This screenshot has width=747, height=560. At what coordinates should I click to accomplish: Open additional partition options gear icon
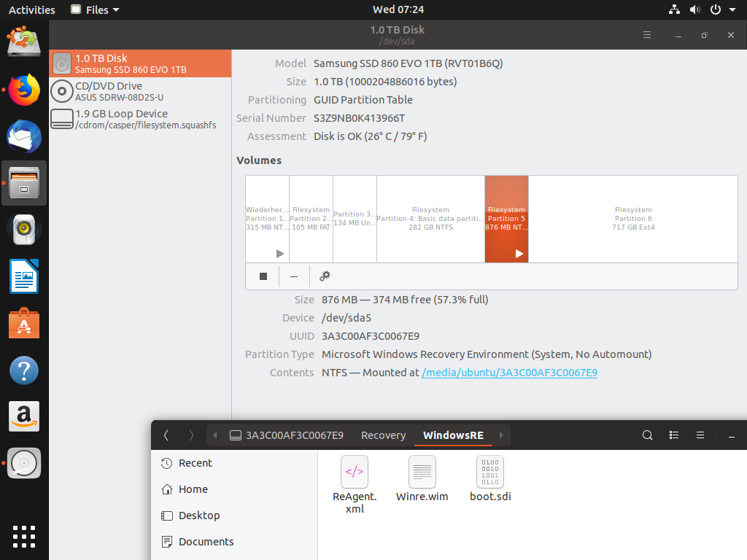click(x=325, y=276)
